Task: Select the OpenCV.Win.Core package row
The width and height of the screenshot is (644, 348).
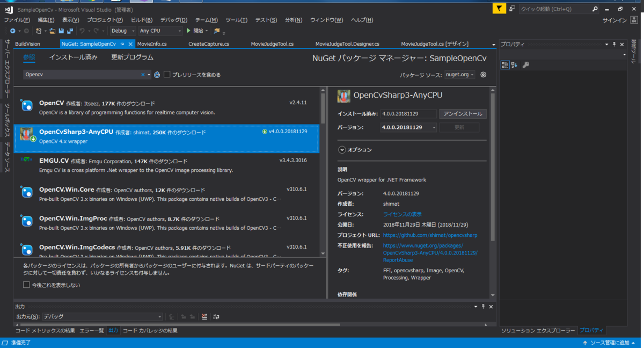Action: coord(166,194)
